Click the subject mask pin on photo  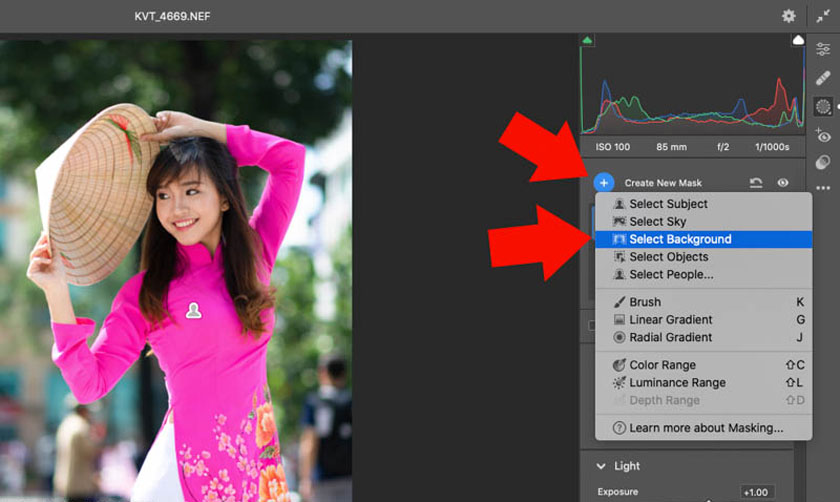pyautogui.click(x=194, y=311)
